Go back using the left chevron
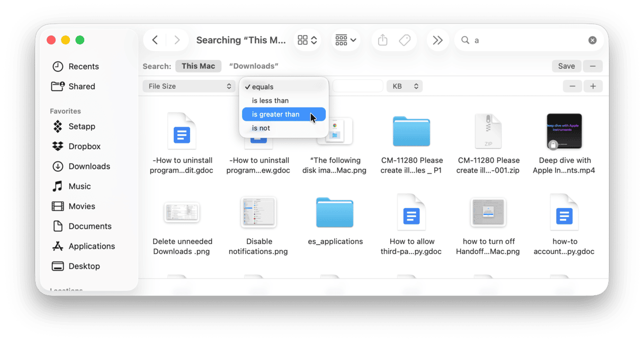The image size is (644, 342). (x=155, y=40)
